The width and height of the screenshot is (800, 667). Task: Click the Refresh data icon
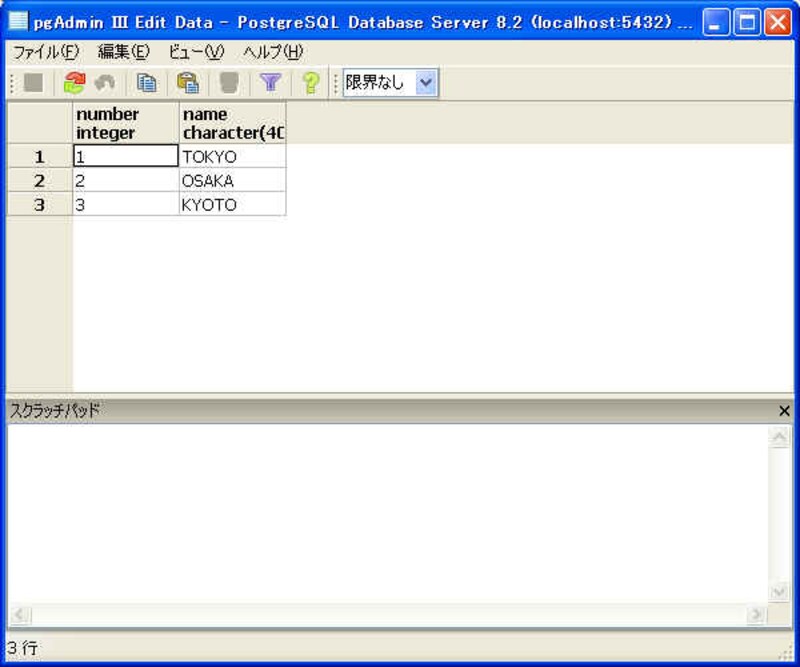(x=74, y=83)
